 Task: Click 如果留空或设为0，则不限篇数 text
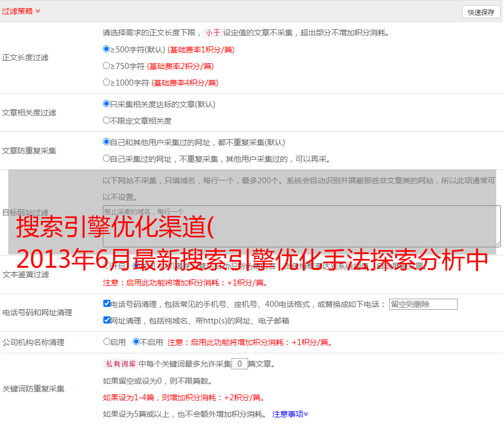tap(158, 381)
